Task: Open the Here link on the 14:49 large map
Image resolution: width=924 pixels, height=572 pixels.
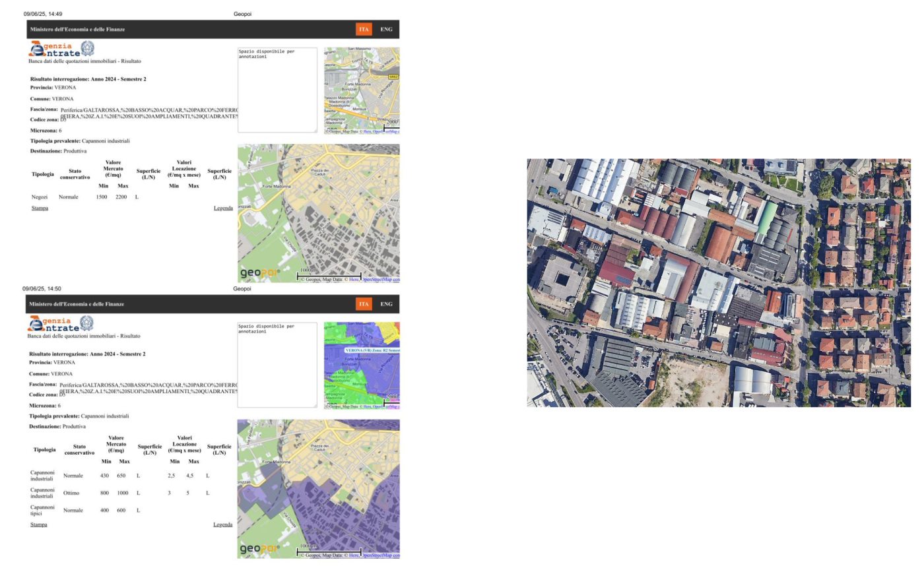Action: 355,280
